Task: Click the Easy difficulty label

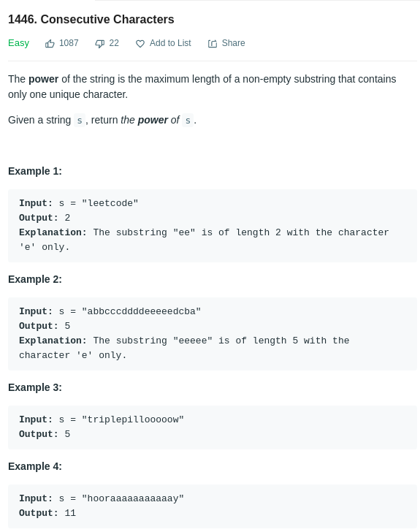Action: [x=19, y=43]
